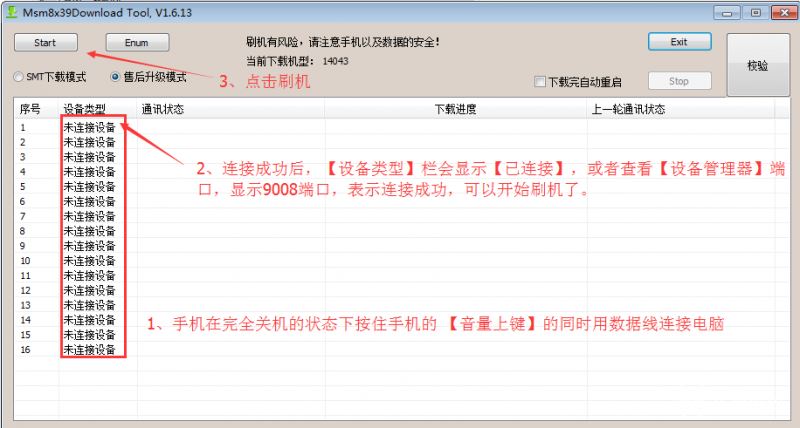800x428 pixels.
Task: Click the Start button
Action: 46,42
